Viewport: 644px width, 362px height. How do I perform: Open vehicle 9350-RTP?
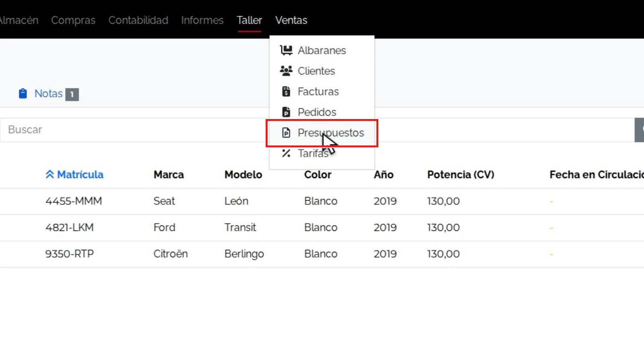pos(70,254)
